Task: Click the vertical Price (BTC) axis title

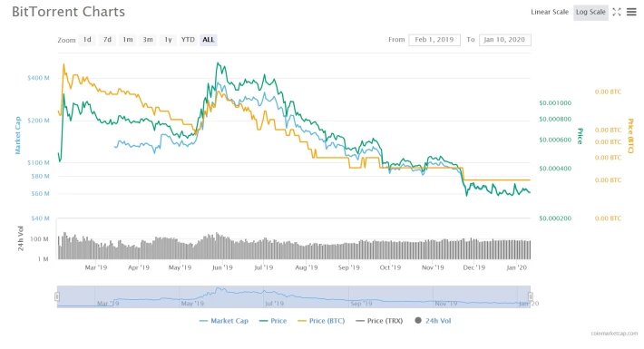Action: coord(630,136)
